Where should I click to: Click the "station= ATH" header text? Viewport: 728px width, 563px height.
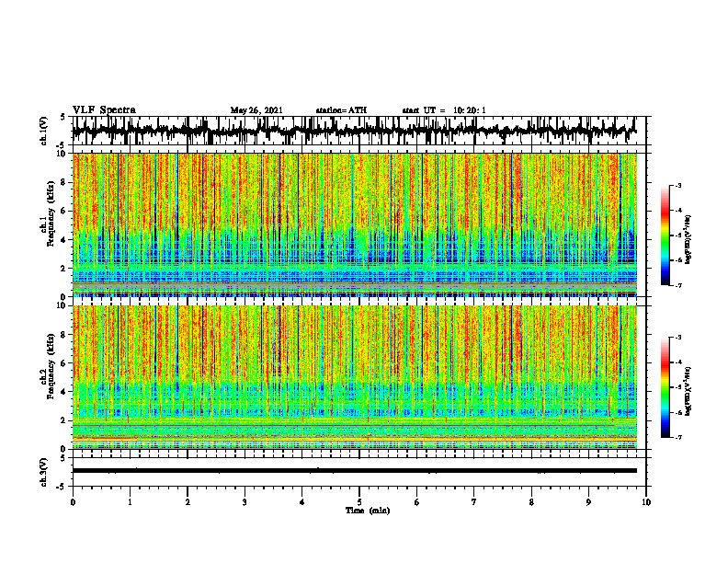341,110
